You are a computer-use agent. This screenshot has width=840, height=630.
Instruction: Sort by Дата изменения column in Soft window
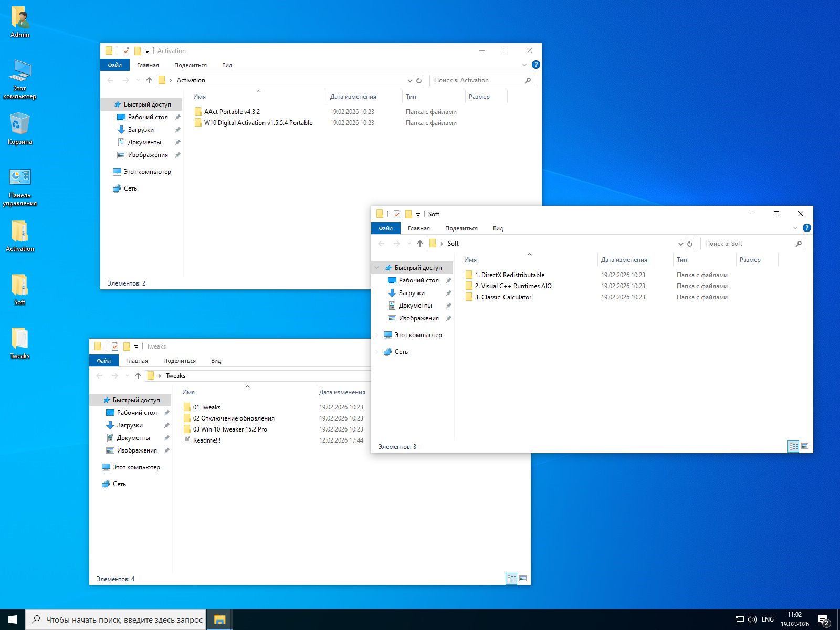pyautogui.click(x=624, y=260)
